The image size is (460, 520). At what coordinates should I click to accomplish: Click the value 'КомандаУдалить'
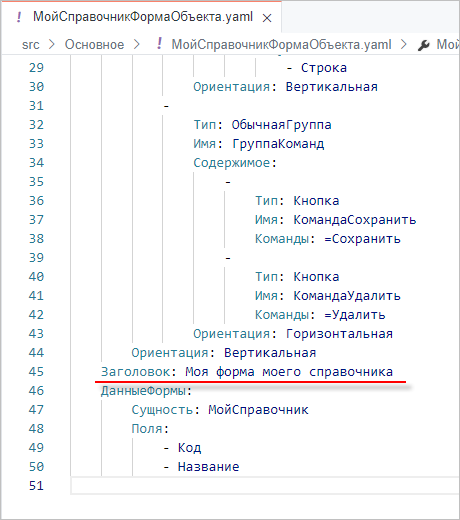coord(347,296)
